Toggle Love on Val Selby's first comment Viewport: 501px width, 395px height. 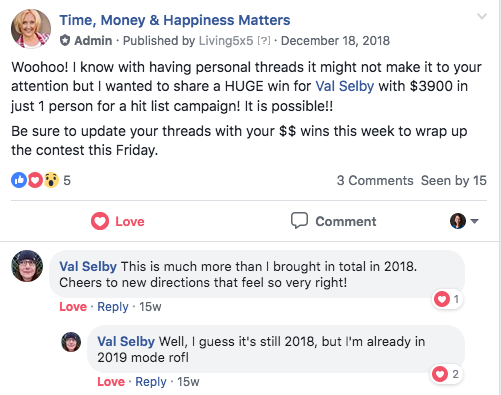pos(73,307)
